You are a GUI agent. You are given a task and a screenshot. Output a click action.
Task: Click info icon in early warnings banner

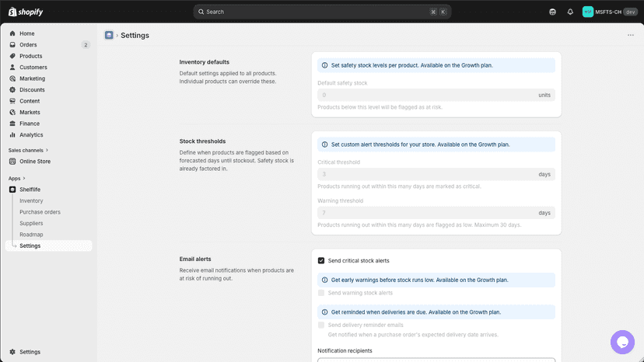point(324,280)
